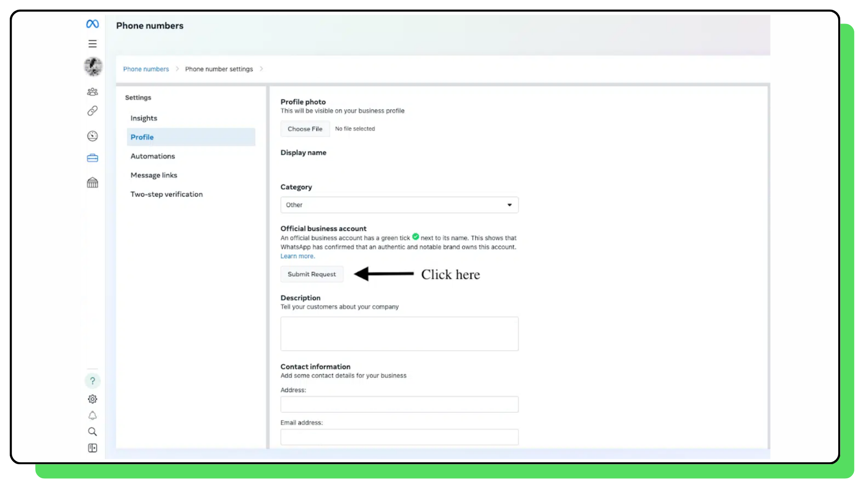Click the 'No file selected' text
This screenshot has height=491, width=868.
tap(355, 129)
